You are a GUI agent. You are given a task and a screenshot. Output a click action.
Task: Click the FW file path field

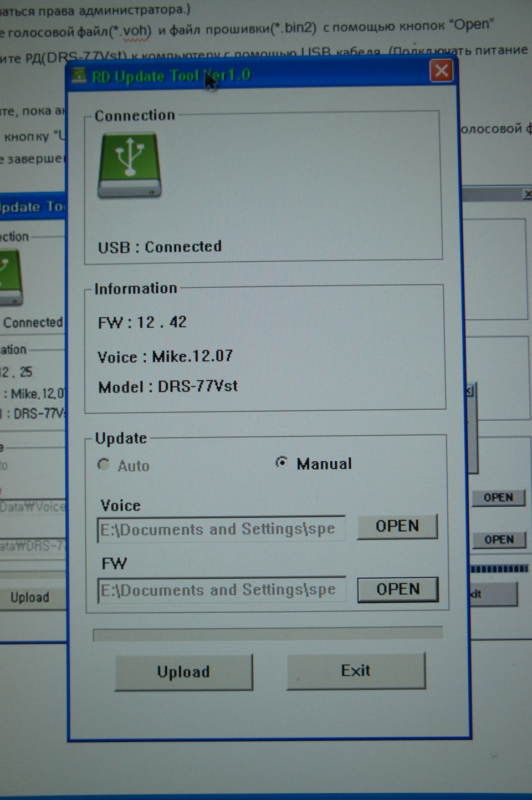tap(221, 590)
